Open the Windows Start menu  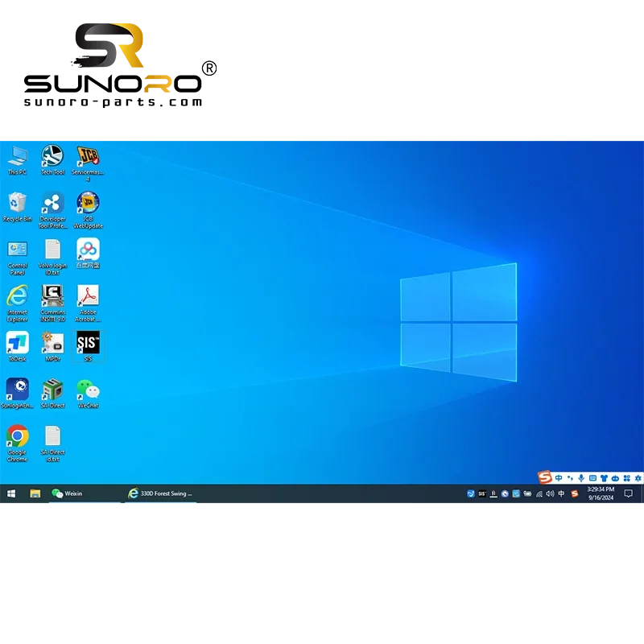pos(11,493)
